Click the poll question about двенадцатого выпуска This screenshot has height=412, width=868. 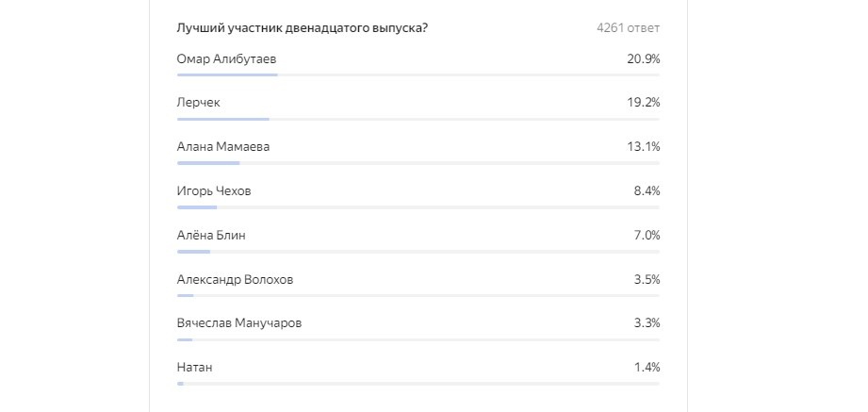point(303,27)
